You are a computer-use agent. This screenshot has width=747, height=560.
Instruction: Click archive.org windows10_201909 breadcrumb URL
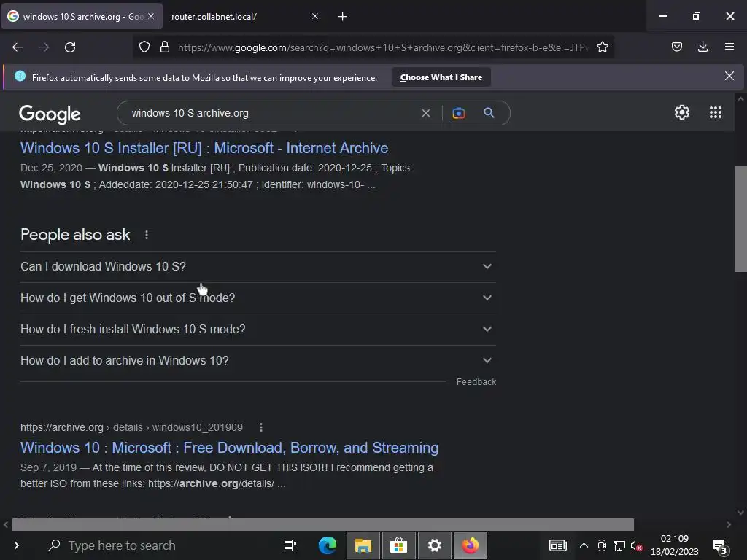[x=131, y=427]
